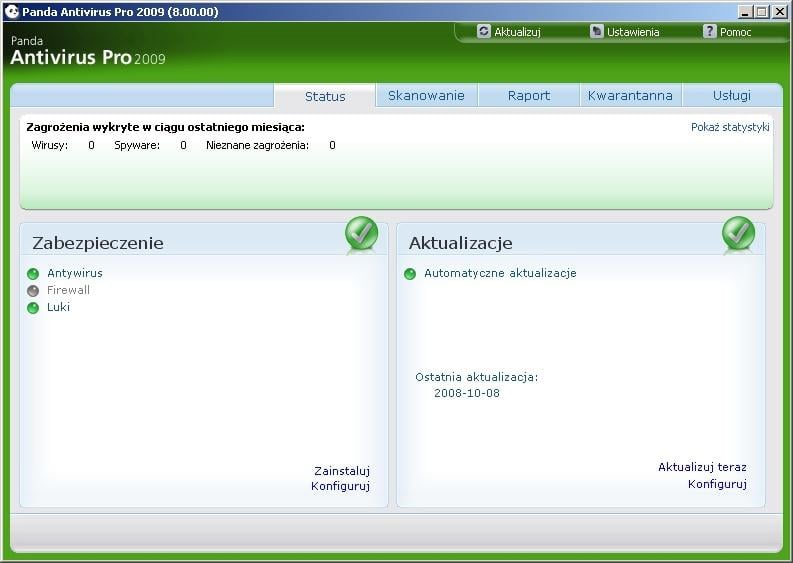This screenshot has width=793, height=563.
Task: Click Pokaż statystyki link
Action: (730, 127)
